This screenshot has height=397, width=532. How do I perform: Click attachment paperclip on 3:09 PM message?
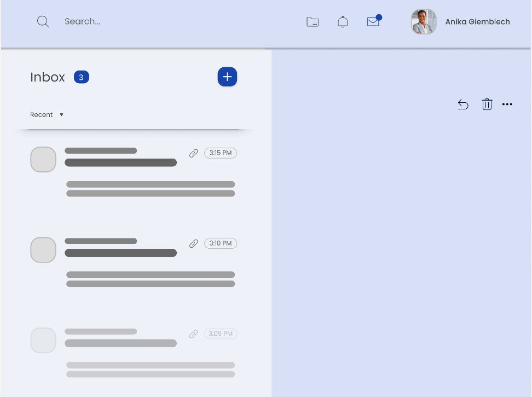pyautogui.click(x=193, y=334)
